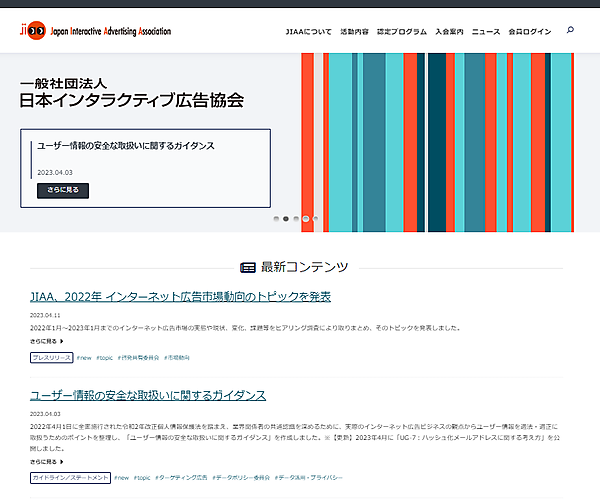Open the 活動内容 menu
The width and height of the screenshot is (600, 503).
tap(354, 31)
